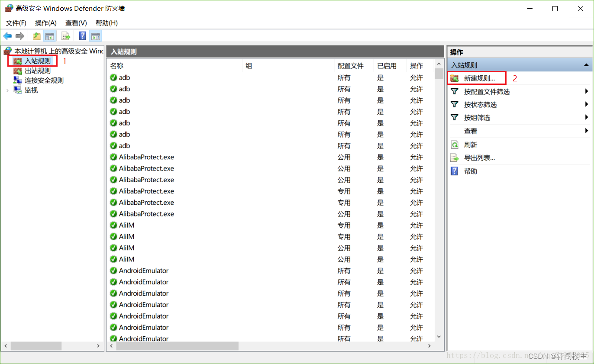Click the green check icon of first AndroidEmulator rule
The width and height of the screenshot is (594, 364).
[113, 271]
